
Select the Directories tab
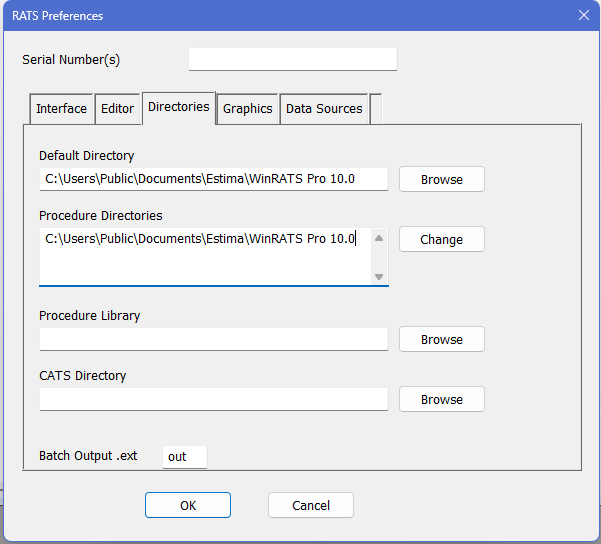tap(178, 107)
